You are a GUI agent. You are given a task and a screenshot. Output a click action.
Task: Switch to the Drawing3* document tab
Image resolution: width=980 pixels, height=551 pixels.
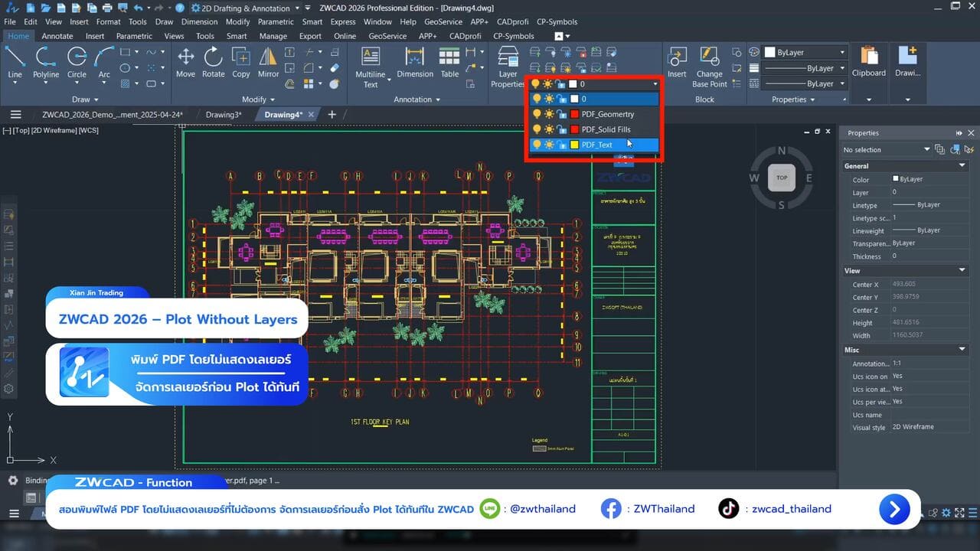(x=224, y=115)
